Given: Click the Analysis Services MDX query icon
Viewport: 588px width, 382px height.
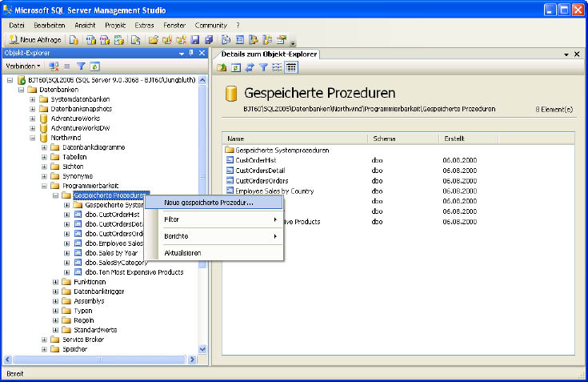Looking at the screenshot, I should pos(90,39).
